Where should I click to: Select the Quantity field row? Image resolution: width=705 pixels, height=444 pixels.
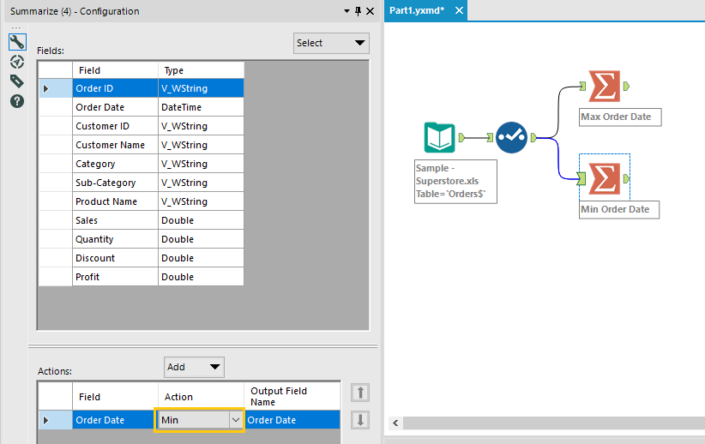[141, 240]
